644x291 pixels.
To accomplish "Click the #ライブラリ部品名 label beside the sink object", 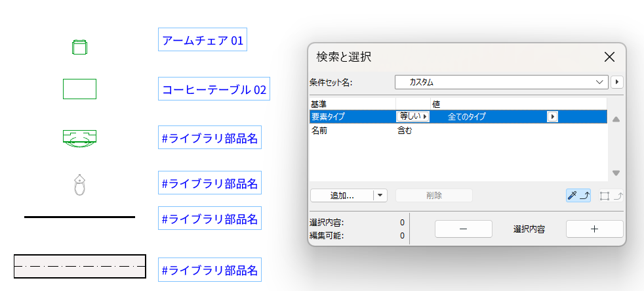I will click(x=210, y=137).
